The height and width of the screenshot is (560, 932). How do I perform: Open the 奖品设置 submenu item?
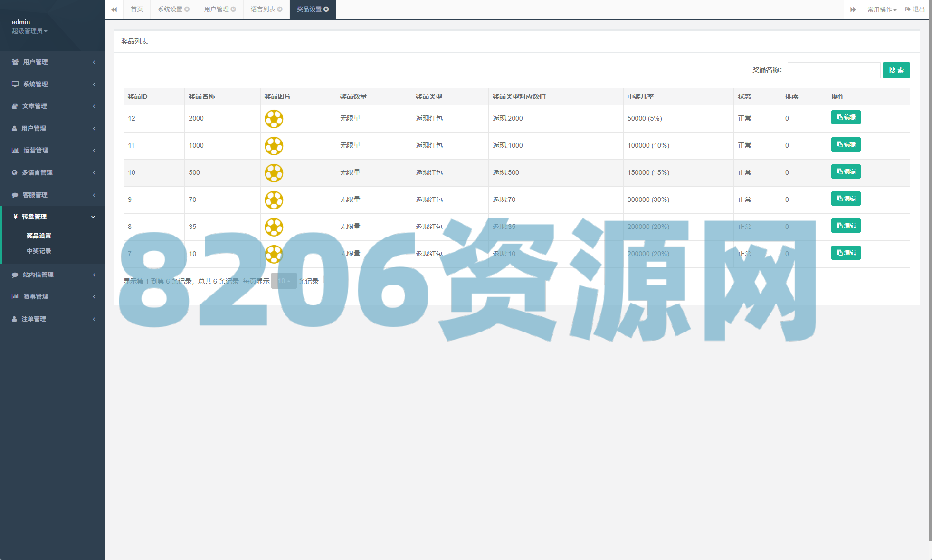(x=39, y=236)
